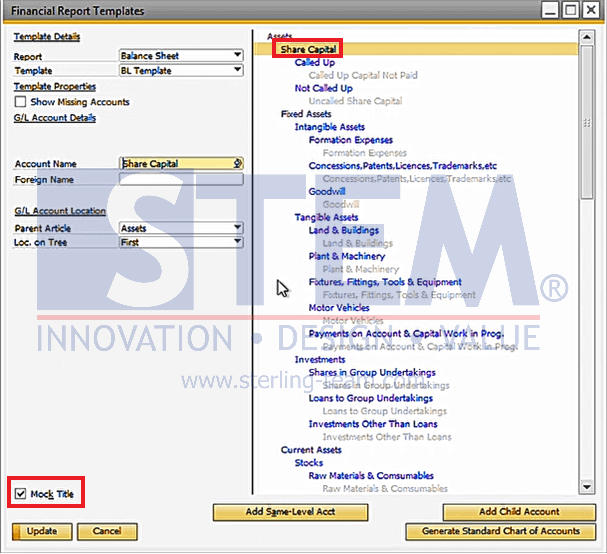Image resolution: width=607 pixels, height=554 pixels.
Task: Maximize the Financial Report Templates window
Action: [570, 11]
